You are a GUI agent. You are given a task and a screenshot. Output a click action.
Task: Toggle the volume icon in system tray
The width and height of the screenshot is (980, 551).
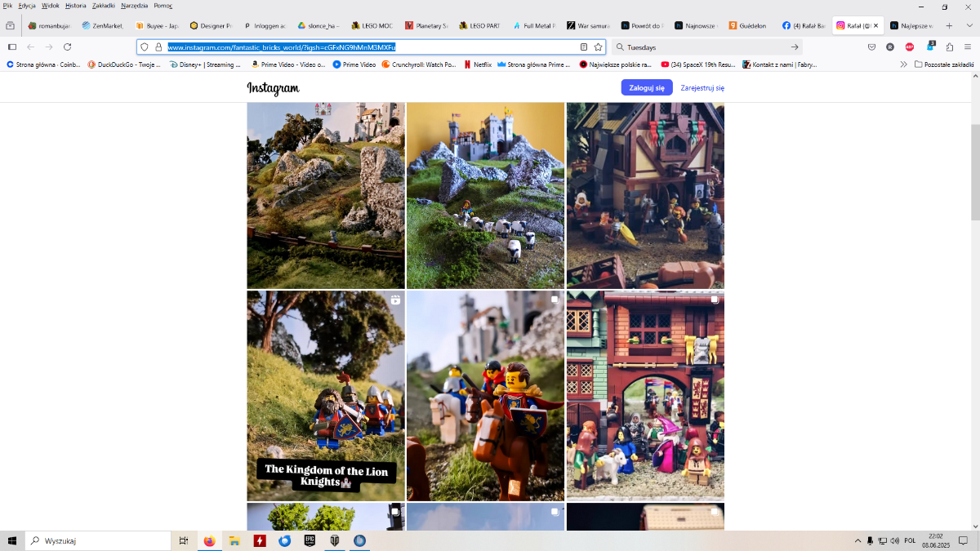[x=896, y=540]
